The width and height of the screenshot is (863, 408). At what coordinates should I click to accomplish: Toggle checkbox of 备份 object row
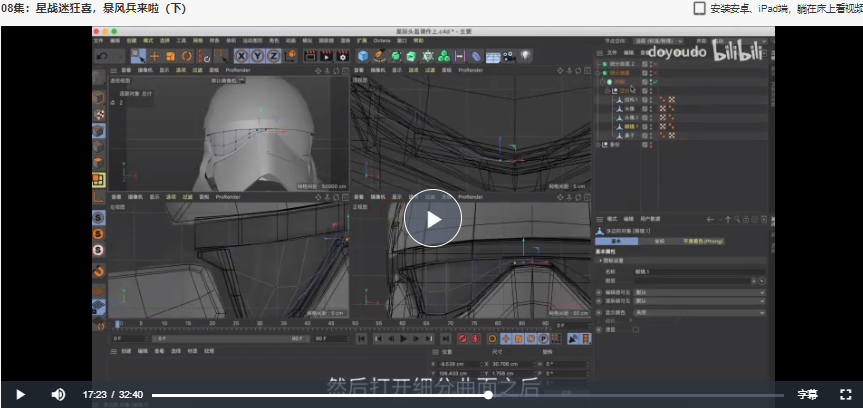[x=644, y=144]
